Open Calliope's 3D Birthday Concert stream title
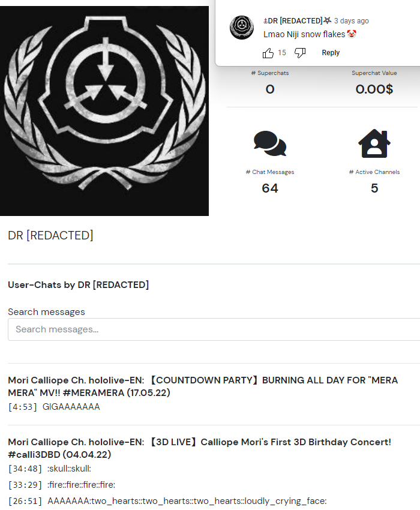420x510 pixels. tap(199, 448)
